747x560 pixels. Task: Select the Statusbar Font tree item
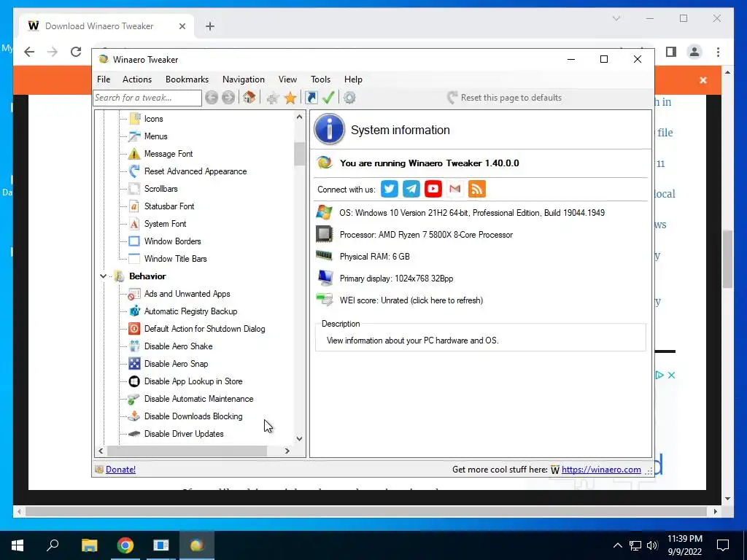click(x=169, y=206)
